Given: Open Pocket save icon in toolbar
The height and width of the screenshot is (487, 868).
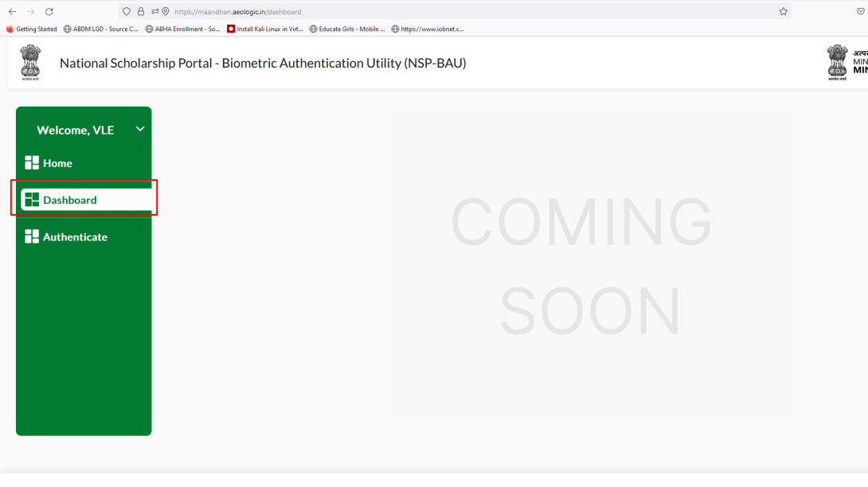Looking at the screenshot, I should click(861, 12).
